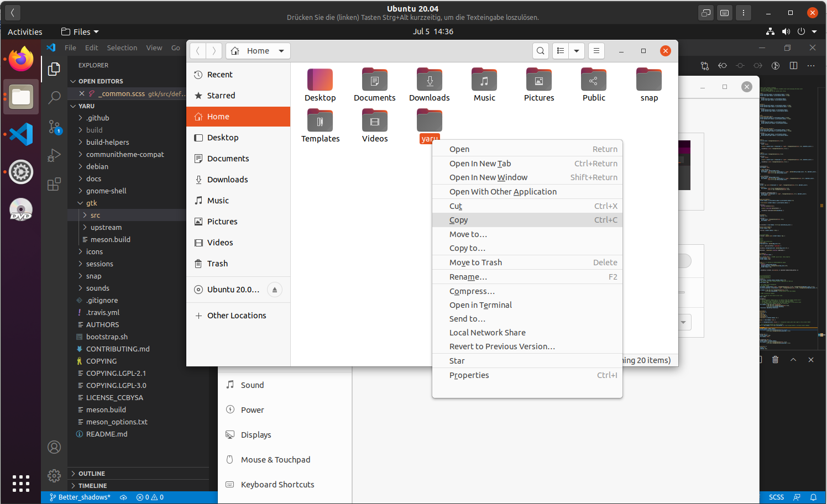Split the VS Code editor right

tap(793, 66)
